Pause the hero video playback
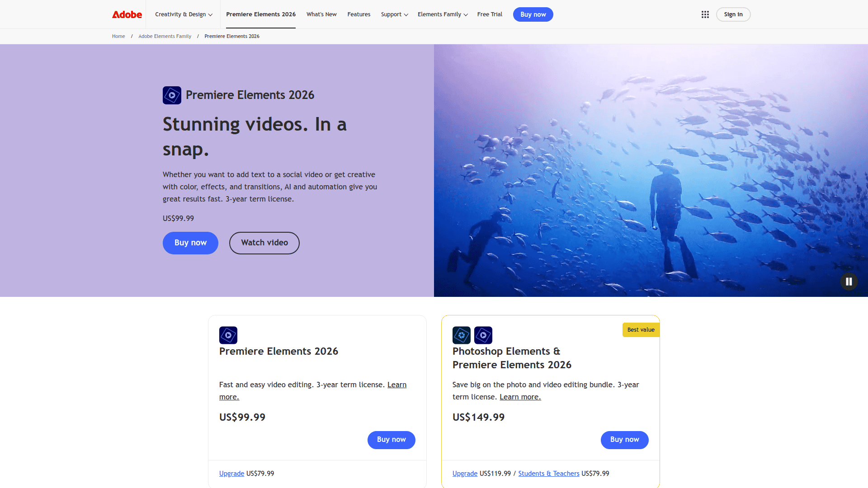The width and height of the screenshot is (868, 488). (849, 282)
